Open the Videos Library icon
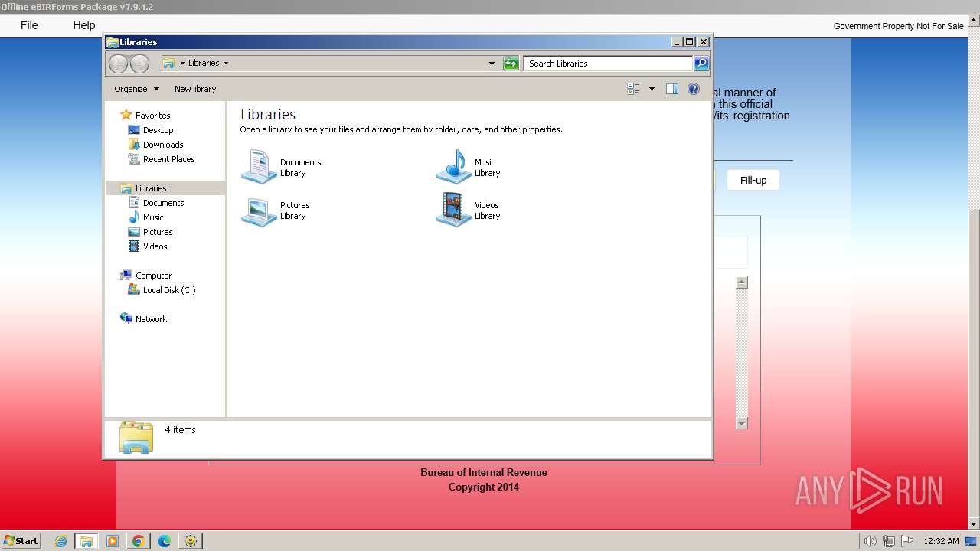This screenshot has width=980, height=551. tap(453, 210)
